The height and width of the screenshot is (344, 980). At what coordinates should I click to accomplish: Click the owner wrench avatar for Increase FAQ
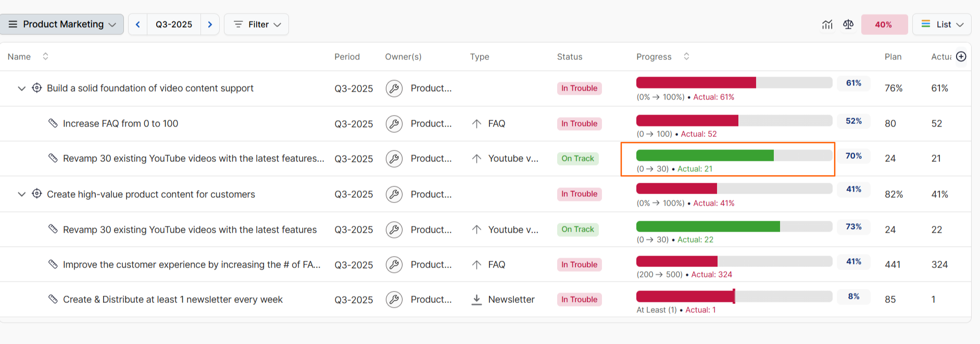[x=394, y=124]
